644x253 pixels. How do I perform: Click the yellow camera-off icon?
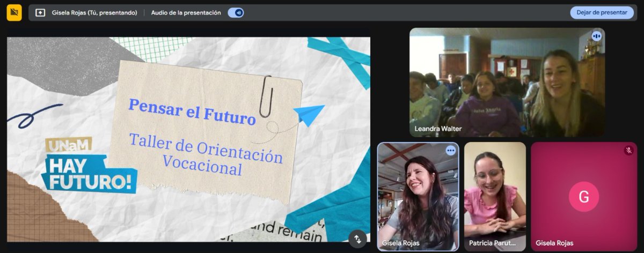pos(14,12)
